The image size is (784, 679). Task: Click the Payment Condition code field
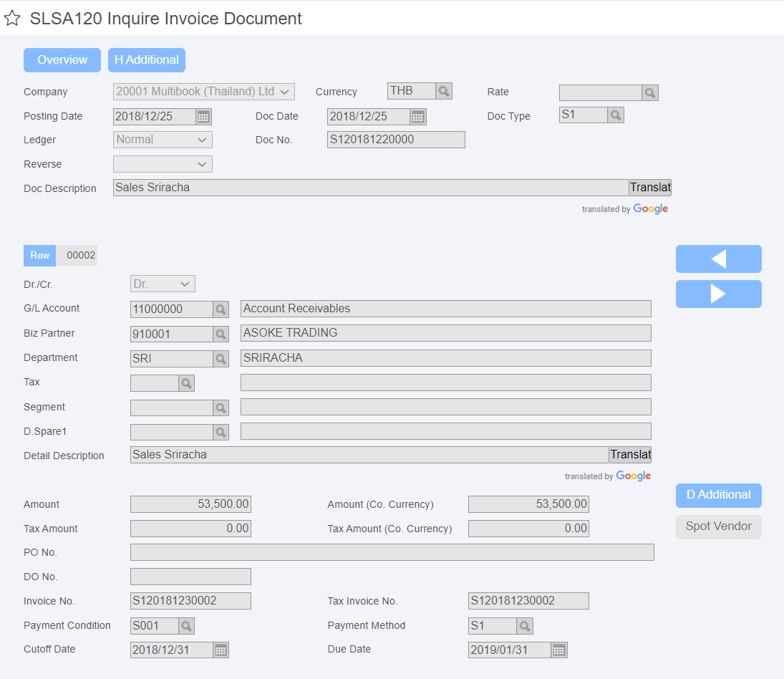tap(155, 626)
